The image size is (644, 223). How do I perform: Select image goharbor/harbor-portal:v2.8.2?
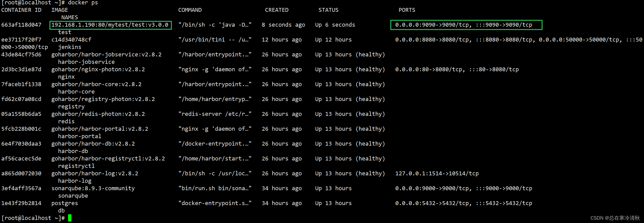tap(100, 129)
